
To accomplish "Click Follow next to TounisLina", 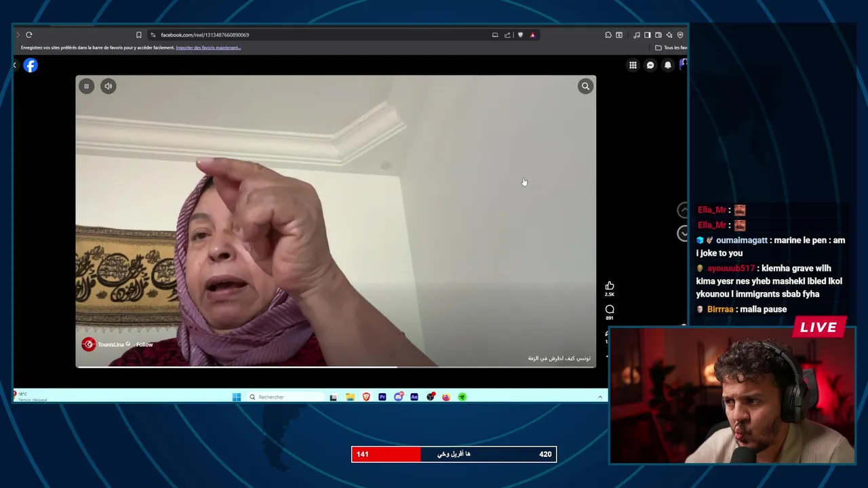I will (x=144, y=344).
